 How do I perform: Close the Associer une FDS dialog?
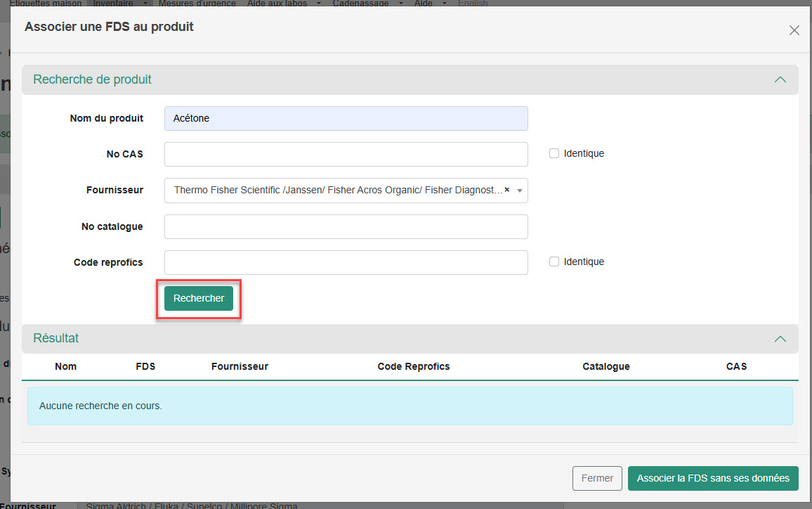pyautogui.click(x=794, y=30)
